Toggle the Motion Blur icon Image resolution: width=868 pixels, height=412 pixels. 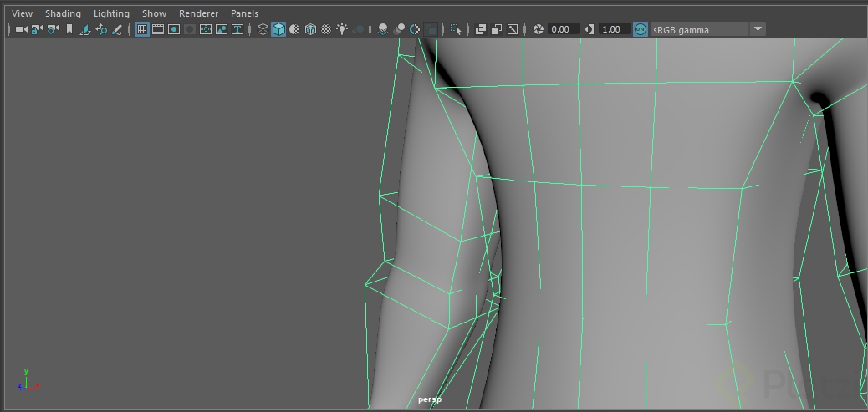399,29
